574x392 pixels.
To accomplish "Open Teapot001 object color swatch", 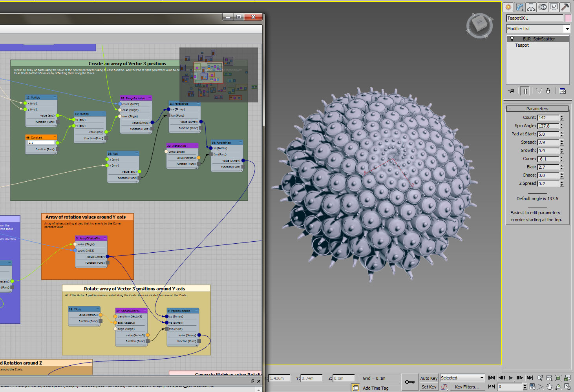I will tap(568, 18).
